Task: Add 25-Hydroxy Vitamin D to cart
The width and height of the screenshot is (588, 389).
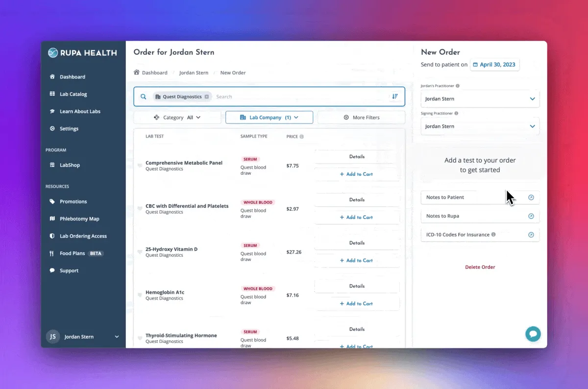Action: click(x=357, y=261)
